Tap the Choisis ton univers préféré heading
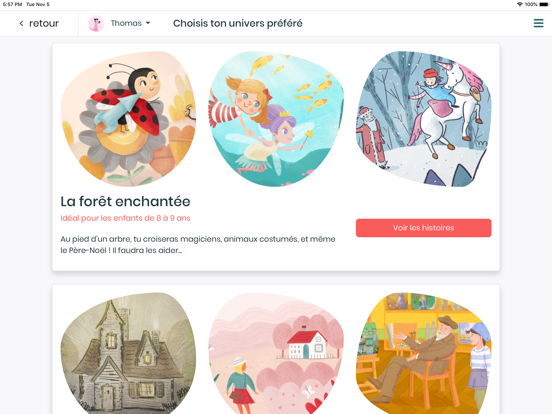The width and height of the screenshot is (552, 414). [238, 23]
